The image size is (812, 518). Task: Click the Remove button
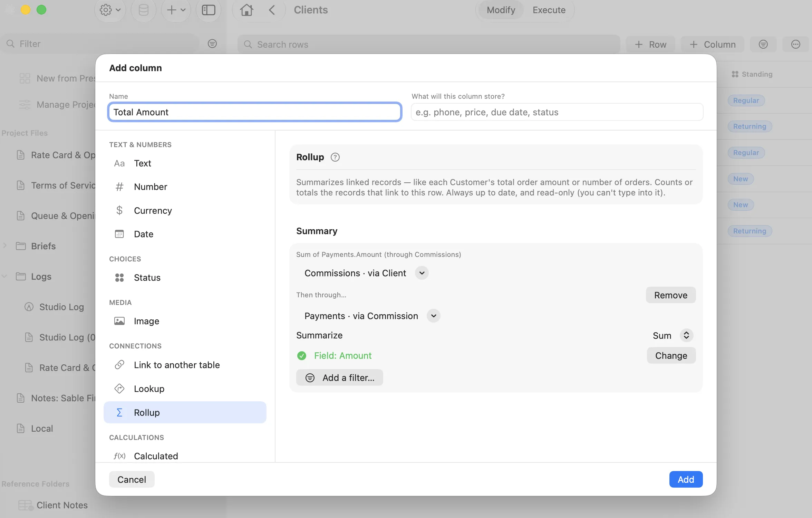pos(670,295)
